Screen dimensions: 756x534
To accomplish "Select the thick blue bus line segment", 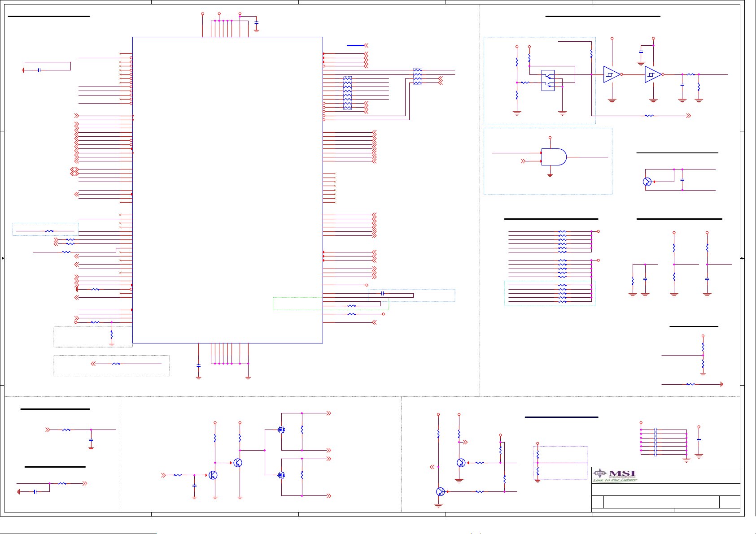I will click(356, 45).
